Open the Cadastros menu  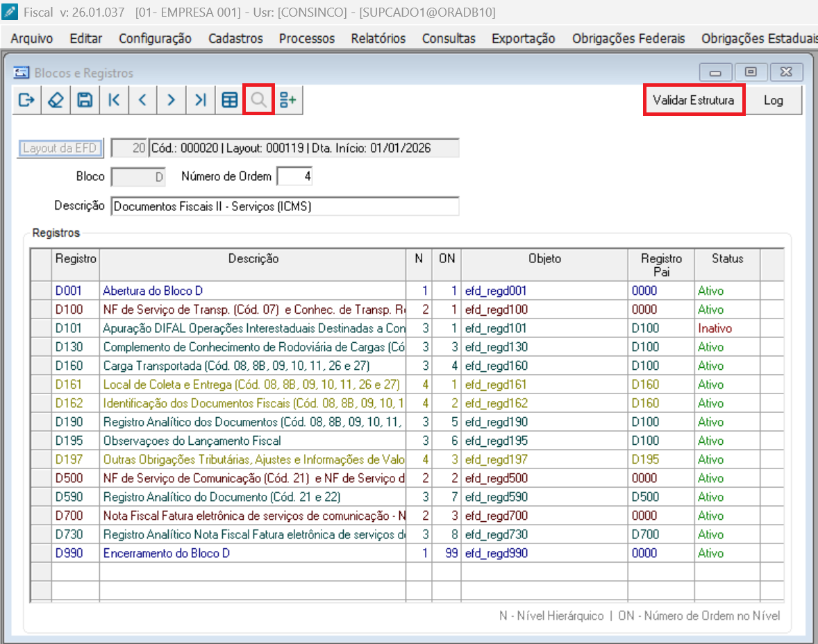[x=236, y=39]
